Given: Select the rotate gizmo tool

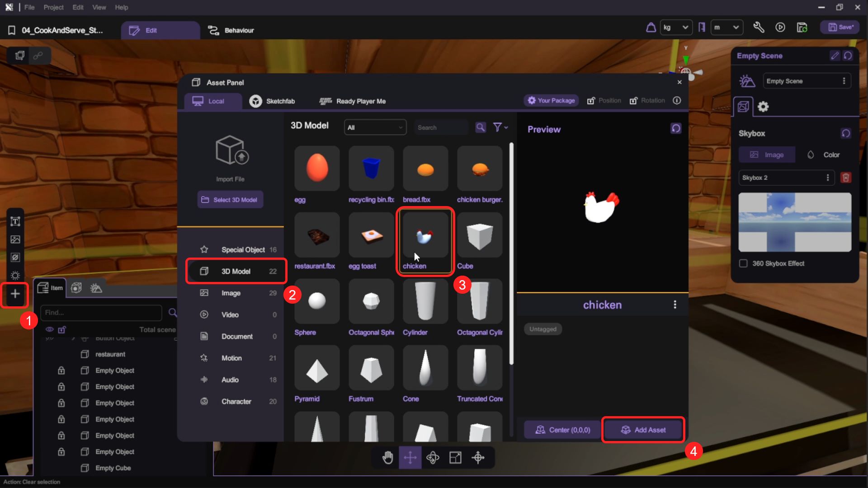Looking at the screenshot, I should pyautogui.click(x=433, y=458).
